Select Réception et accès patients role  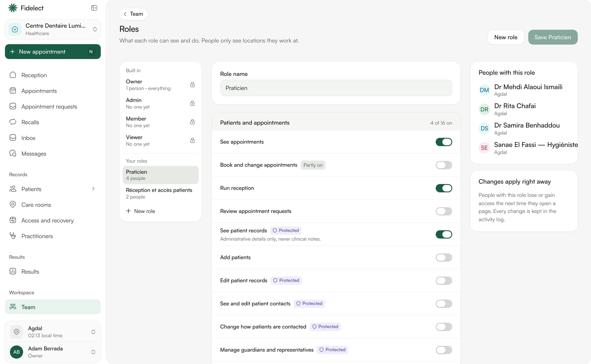coord(160,193)
